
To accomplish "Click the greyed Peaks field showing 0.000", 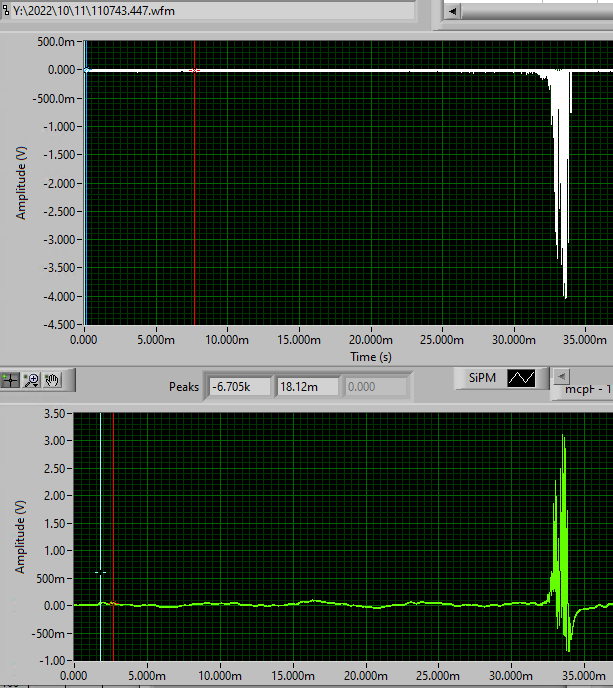I will pos(375,387).
